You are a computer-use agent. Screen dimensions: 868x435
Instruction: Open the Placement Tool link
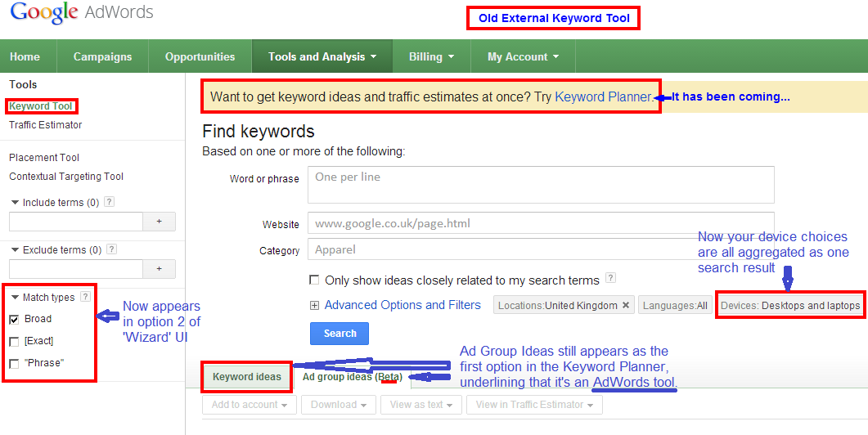coord(44,158)
